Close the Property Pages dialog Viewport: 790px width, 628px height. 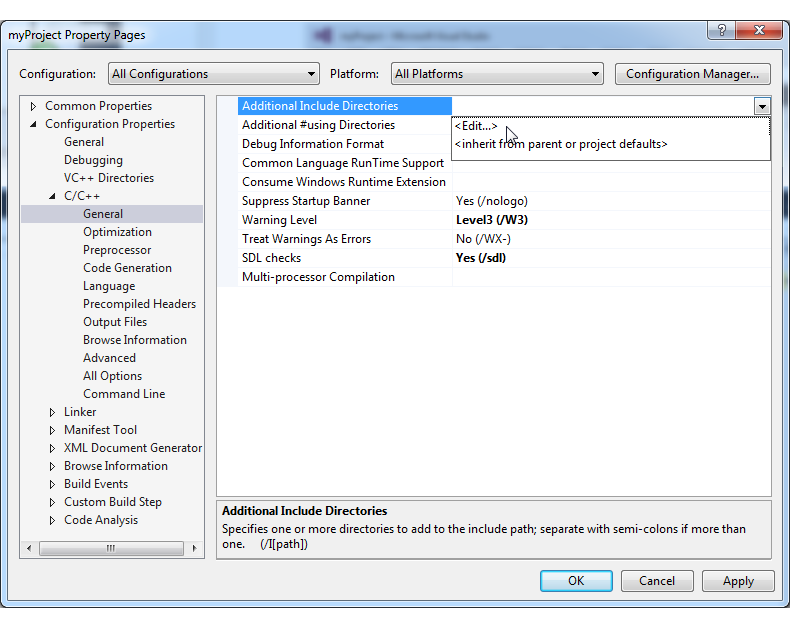point(759,30)
